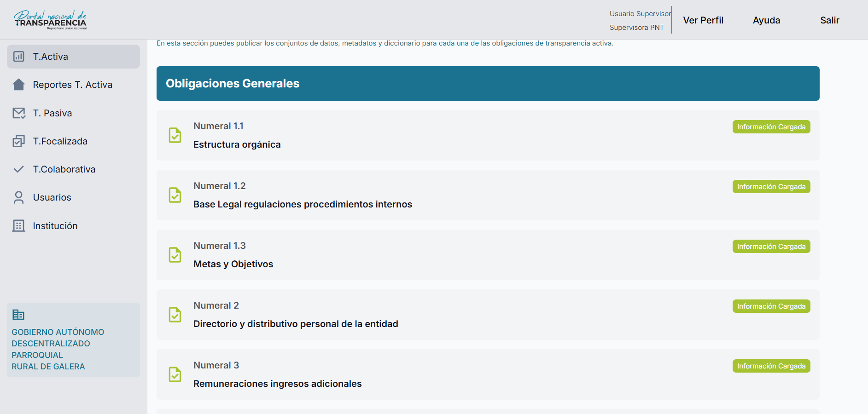Click the document icon beside Numeral 1.1
Image resolution: width=868 pixels, height=414 pixels.
[x=175, y=135]
